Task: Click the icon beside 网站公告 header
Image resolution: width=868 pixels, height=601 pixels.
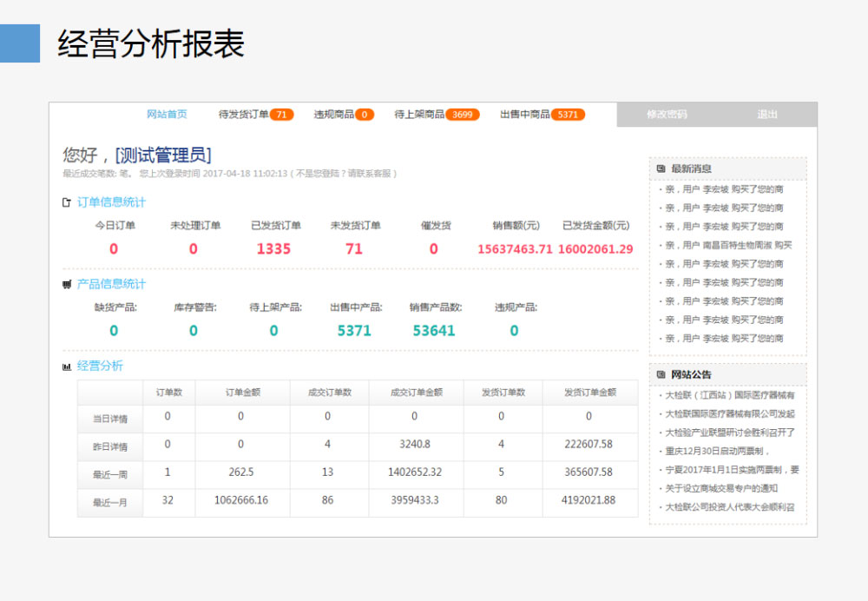Action: coord(661,375)
